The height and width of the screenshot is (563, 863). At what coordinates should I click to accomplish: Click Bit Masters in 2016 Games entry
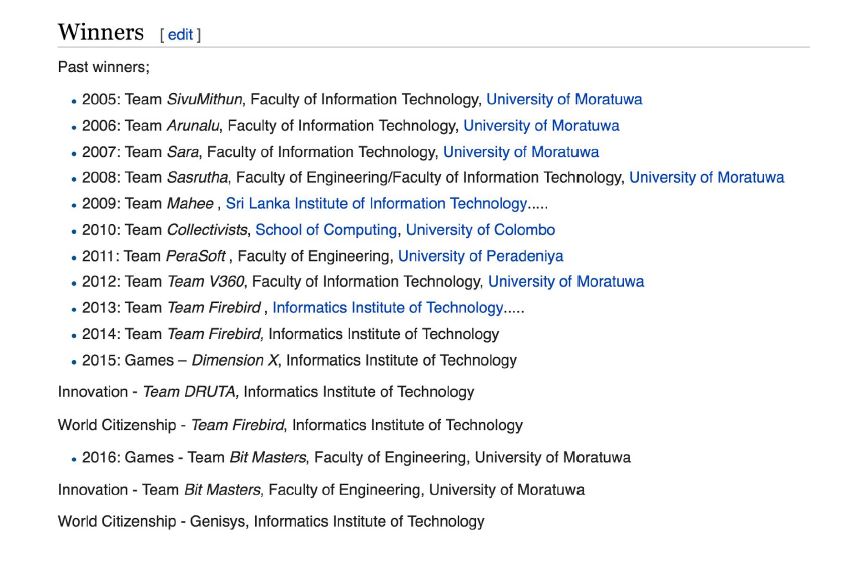(x=267, y=457)
